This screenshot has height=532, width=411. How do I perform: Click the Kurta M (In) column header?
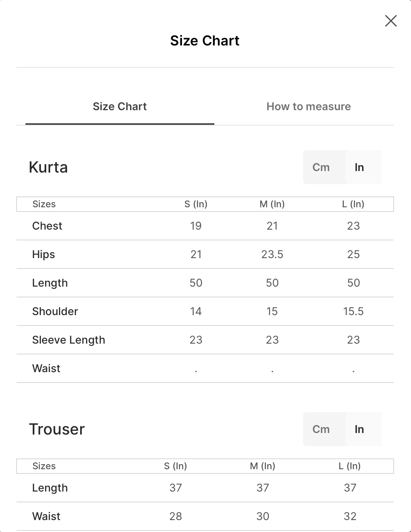(272, 204)
